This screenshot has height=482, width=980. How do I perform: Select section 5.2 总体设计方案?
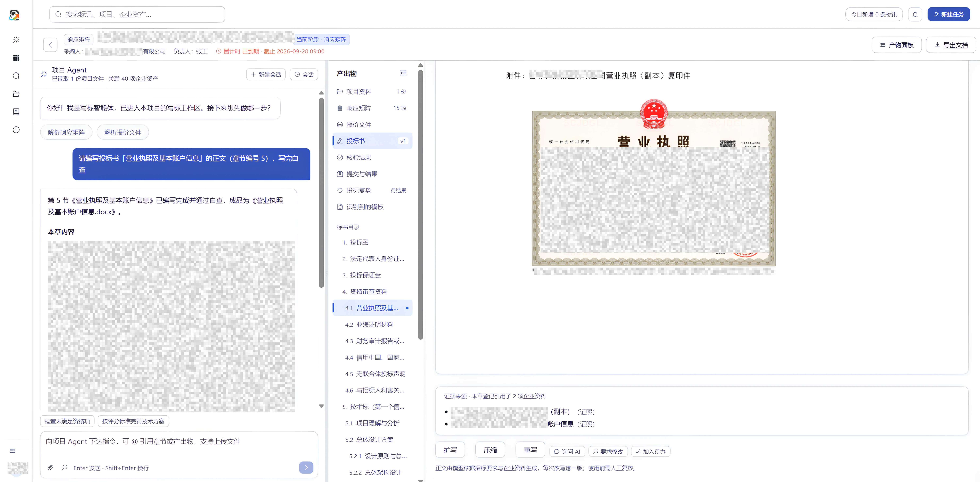(372, 440)
